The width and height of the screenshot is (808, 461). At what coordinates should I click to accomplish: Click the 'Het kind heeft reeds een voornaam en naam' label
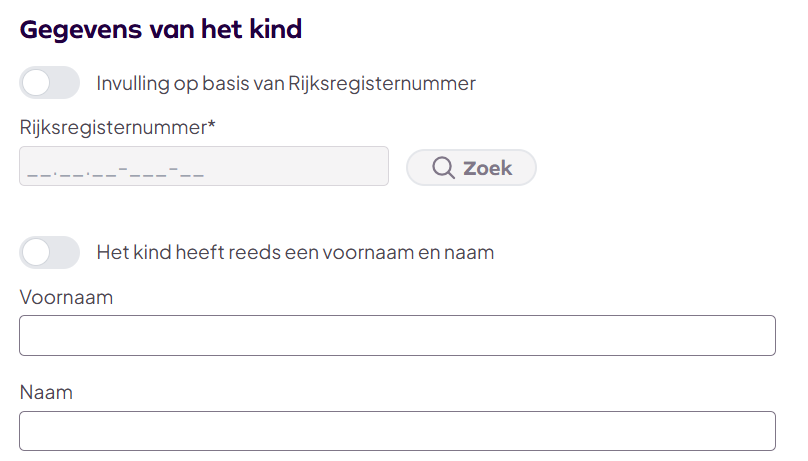[295, 253]
